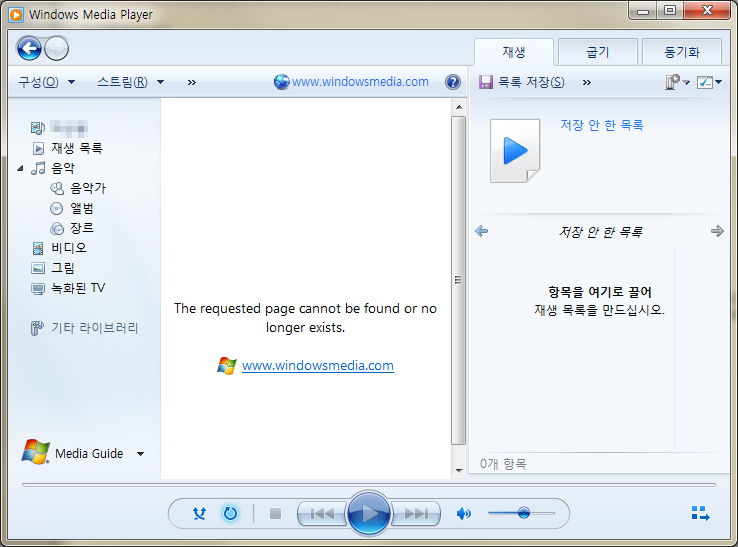This screenshot has height=547, width=738.
Task: Select 그림 pictures in the tree
Action: pyautogui.click(x=63, y=268)
